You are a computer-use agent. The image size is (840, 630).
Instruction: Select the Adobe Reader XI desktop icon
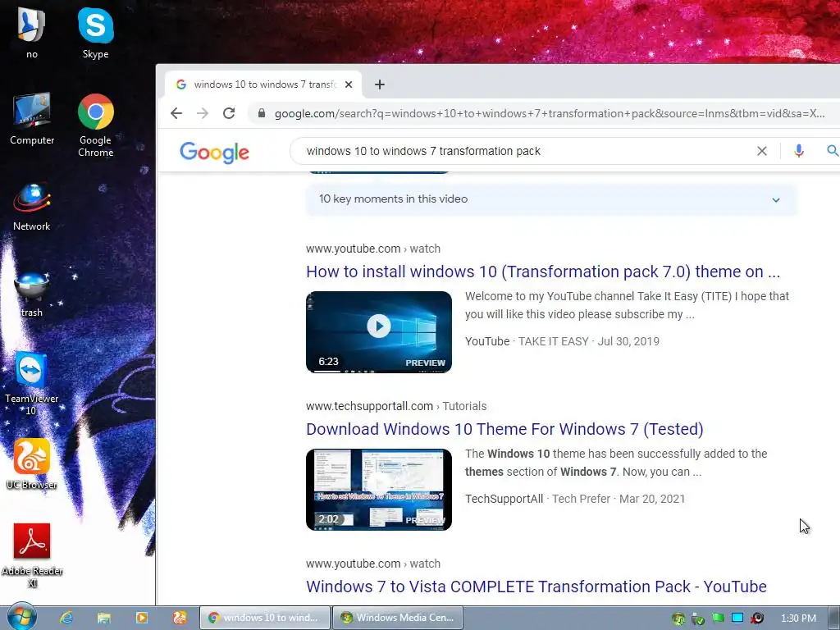tap(32, 555)
